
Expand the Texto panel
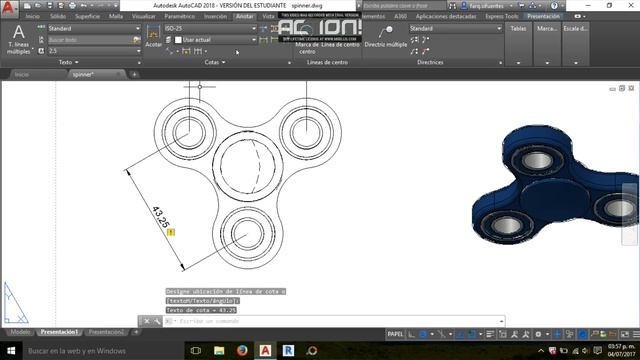tap(69, 62)
